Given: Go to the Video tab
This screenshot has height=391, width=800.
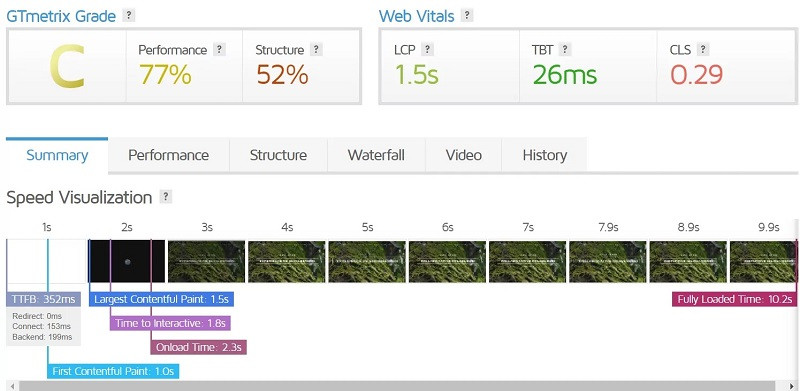Looking at the screenshot, I should [463, 155].
